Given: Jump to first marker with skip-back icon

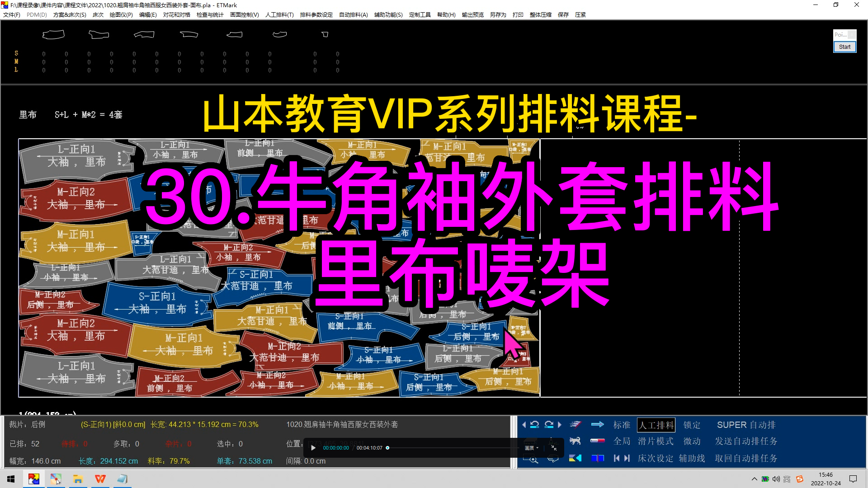Looking at the screenshot, I should click(x=616, y=458).
